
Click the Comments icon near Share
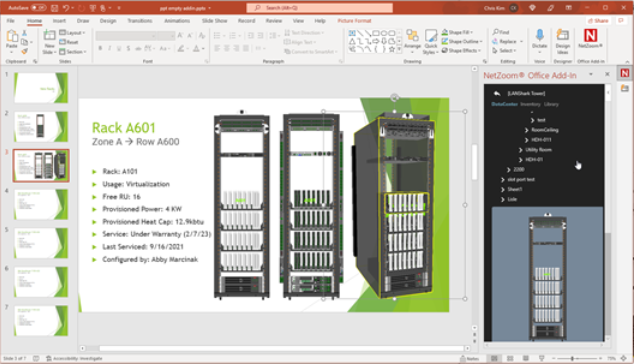621,21
